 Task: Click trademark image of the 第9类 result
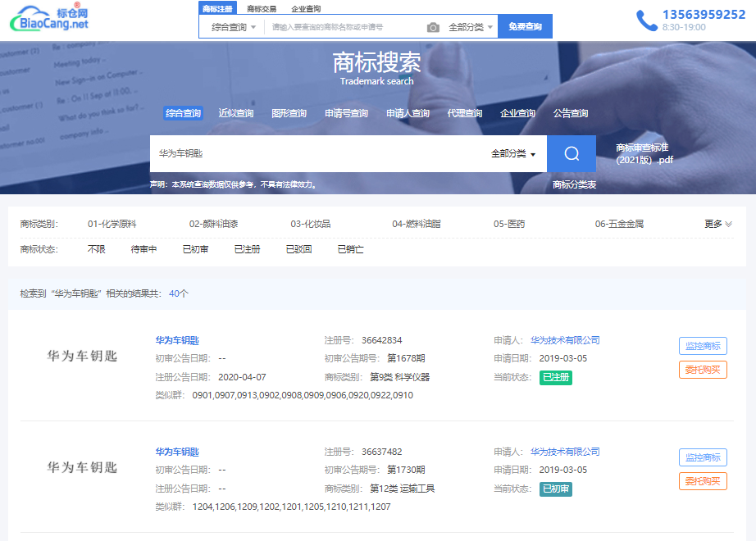pyautogui.click(x=82, y=357)
